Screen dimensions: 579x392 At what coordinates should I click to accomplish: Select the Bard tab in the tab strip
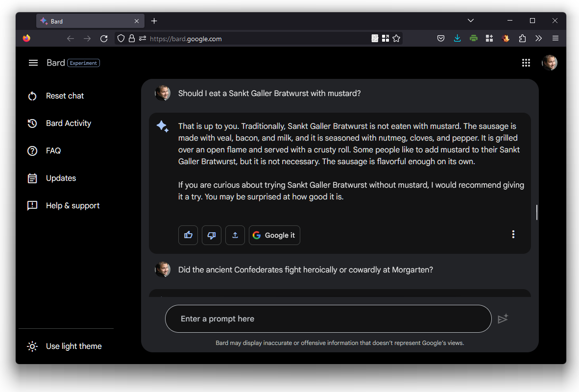pos(90,21)
